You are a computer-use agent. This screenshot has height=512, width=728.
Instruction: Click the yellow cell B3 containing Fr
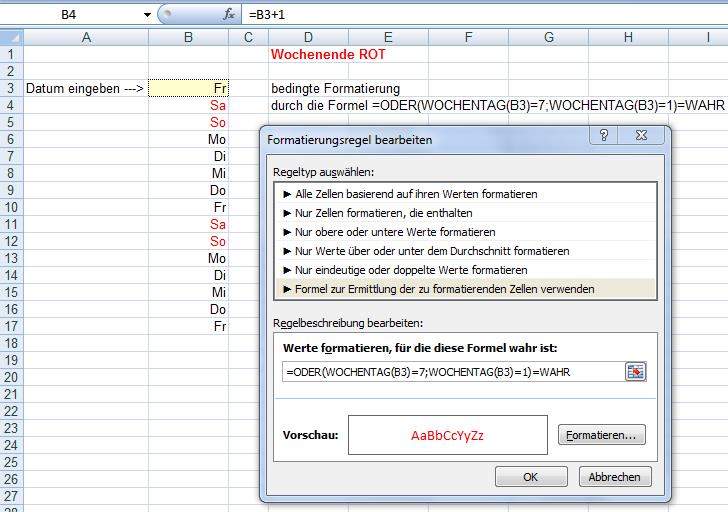188,88
